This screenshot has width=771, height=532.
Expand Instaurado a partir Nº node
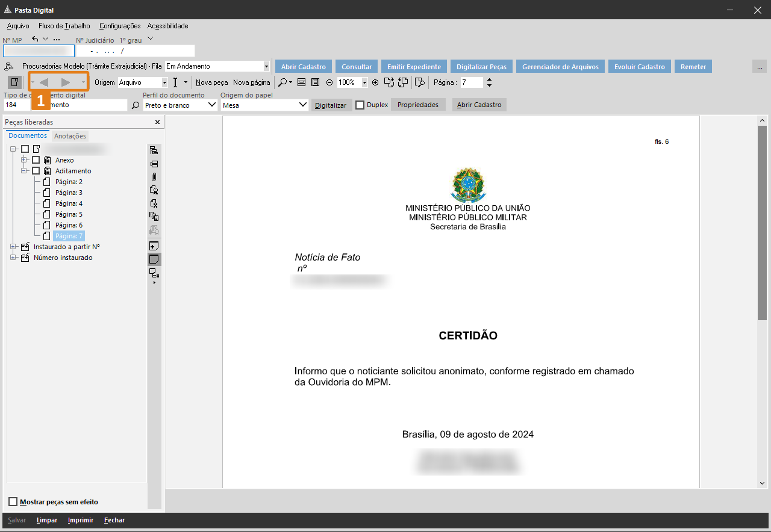pos(13,247)
